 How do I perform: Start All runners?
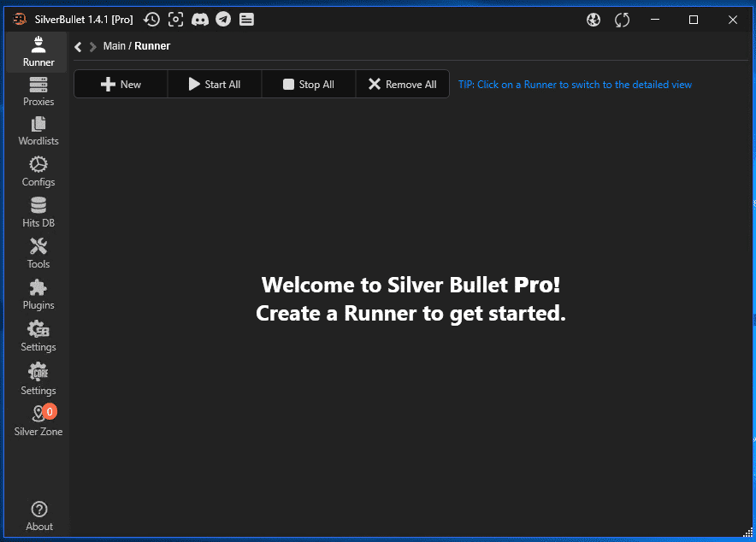pos(215,85)
